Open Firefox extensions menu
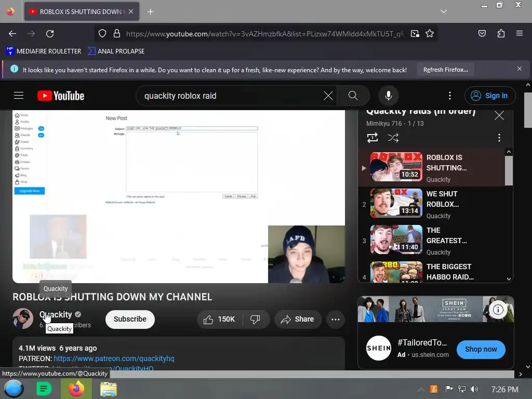The height and width of the screenshot is (399, 532). click(x=501, y=34)
